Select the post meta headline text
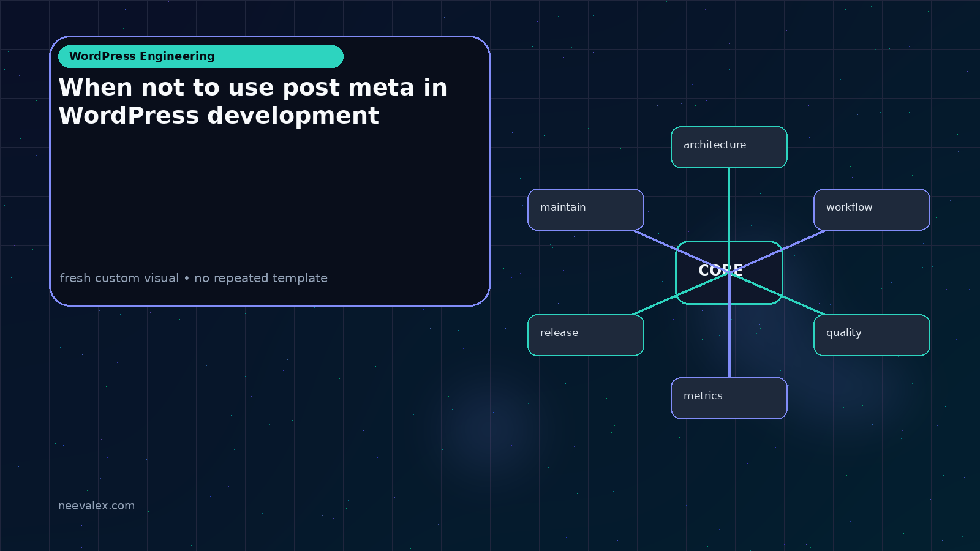The height and width of the screenshot is (551, 980). click(x=253, y=102)
